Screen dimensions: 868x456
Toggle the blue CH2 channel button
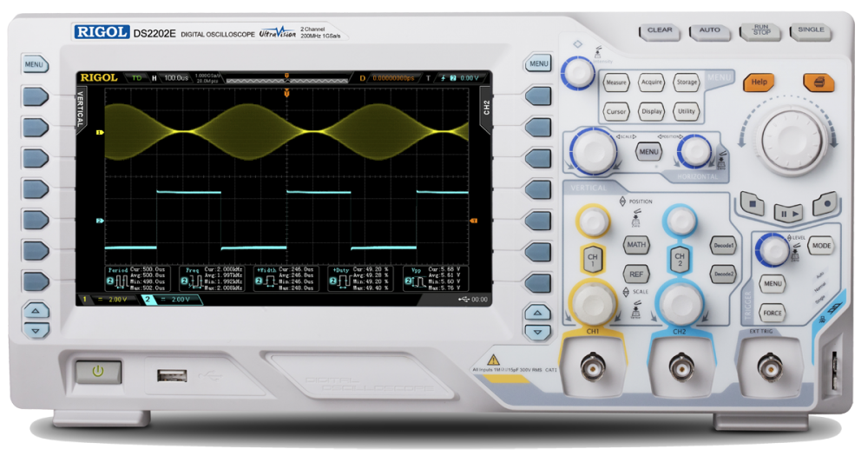coord(679,258)
